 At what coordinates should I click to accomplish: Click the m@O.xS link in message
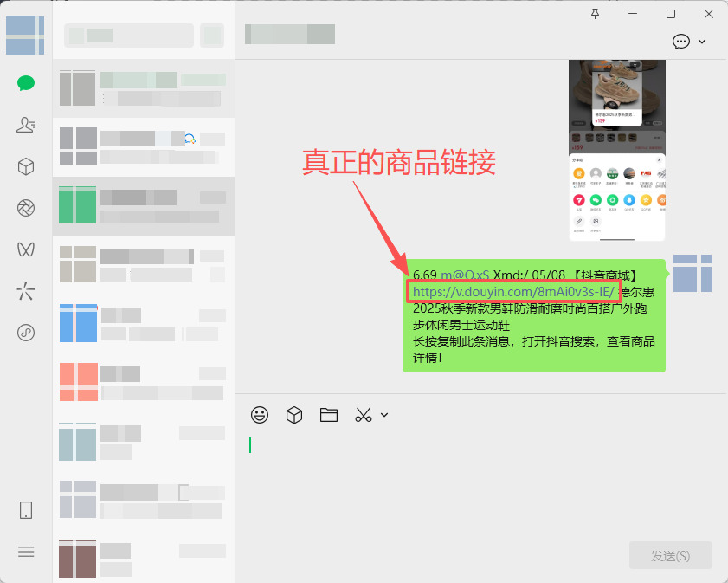coord(465,275)
